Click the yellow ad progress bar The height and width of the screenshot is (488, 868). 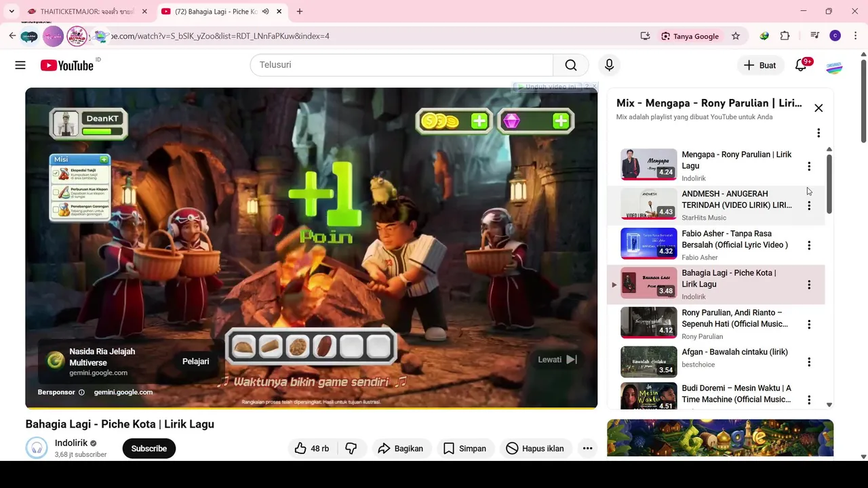[x=311, y=408]
